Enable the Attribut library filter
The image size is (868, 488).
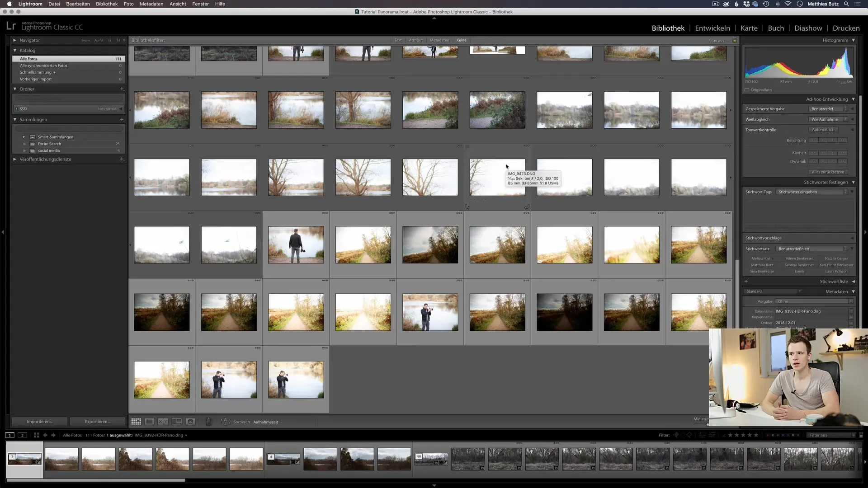[x=415, y=40]
